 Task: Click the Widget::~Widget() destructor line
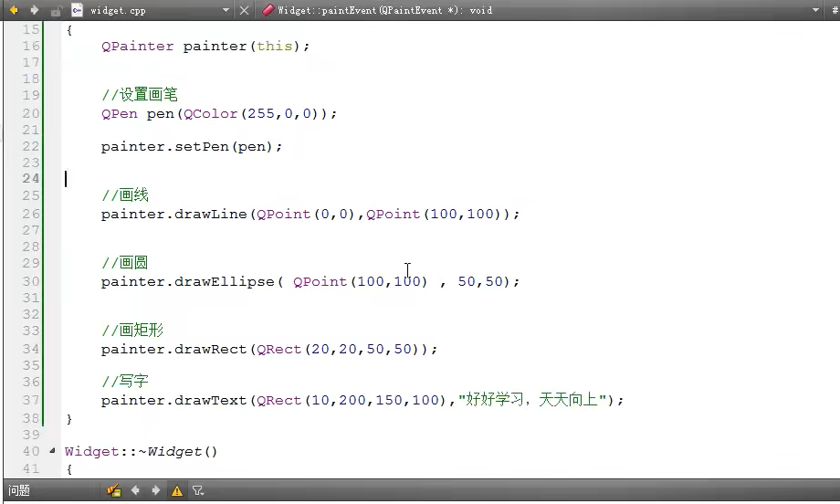pyautogui.click(x=141, y=452)
